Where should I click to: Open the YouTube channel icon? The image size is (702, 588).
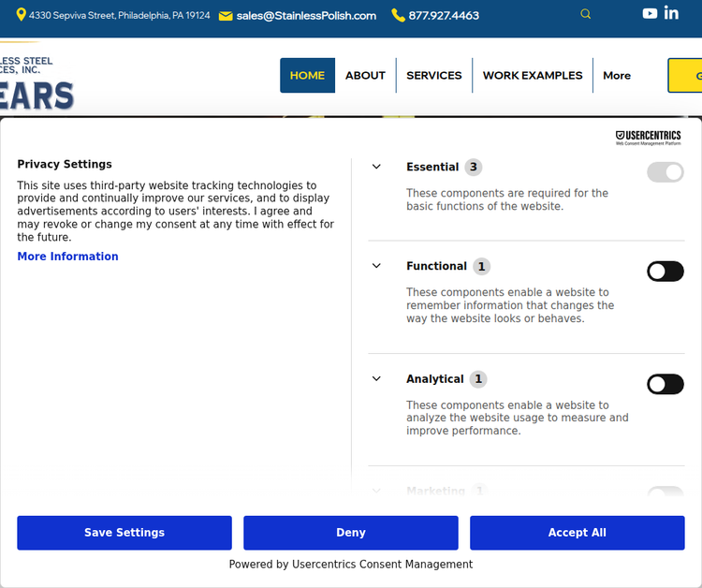(650, 13)
